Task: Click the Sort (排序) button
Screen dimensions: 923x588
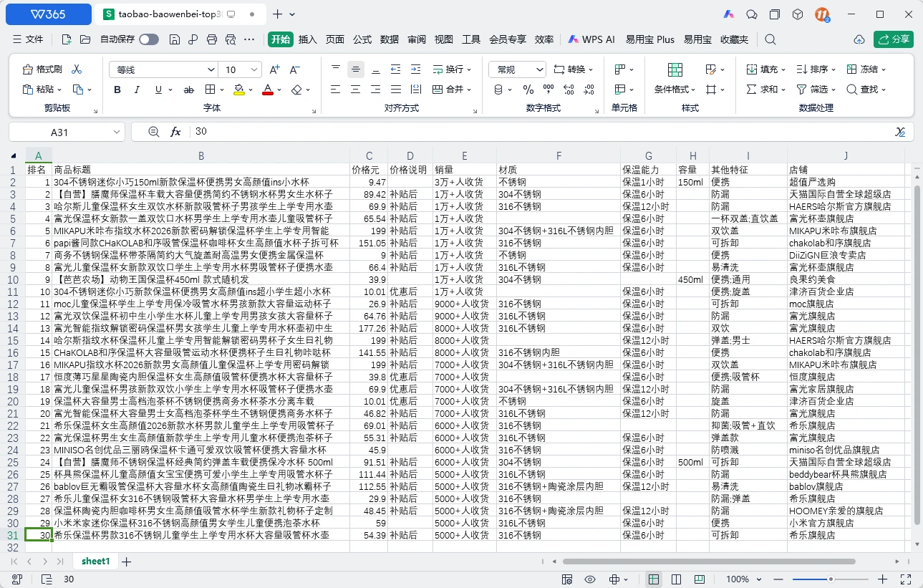Action: tap(816, 69)
